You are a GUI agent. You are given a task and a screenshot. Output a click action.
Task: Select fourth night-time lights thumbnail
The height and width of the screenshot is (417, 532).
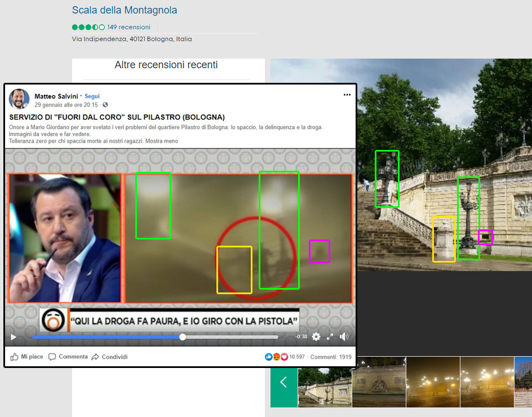pyautogui.click(x=487, y=381)
